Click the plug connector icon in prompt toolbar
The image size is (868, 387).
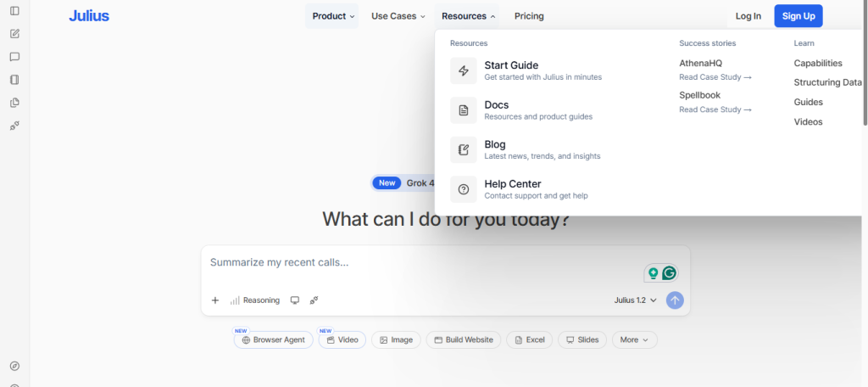point(314,300)
